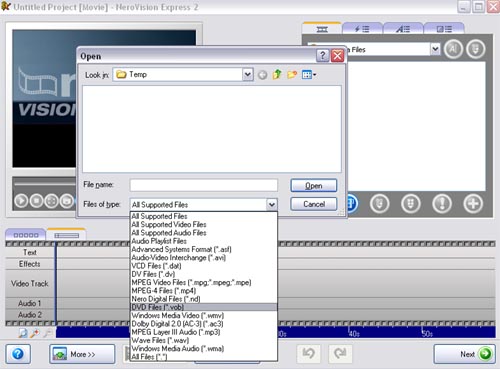Pick "MPEG Video Files" file type
Viewport: 500px width, 369px height.
coord(204,282)
